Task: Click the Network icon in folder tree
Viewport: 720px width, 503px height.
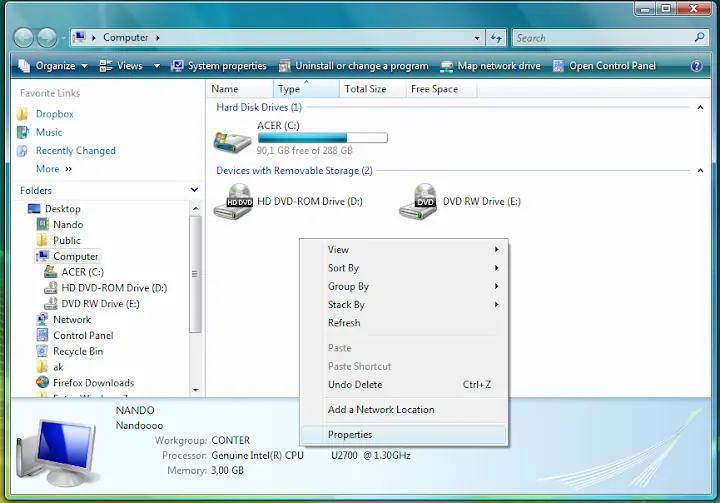Action: click(42, 319)
